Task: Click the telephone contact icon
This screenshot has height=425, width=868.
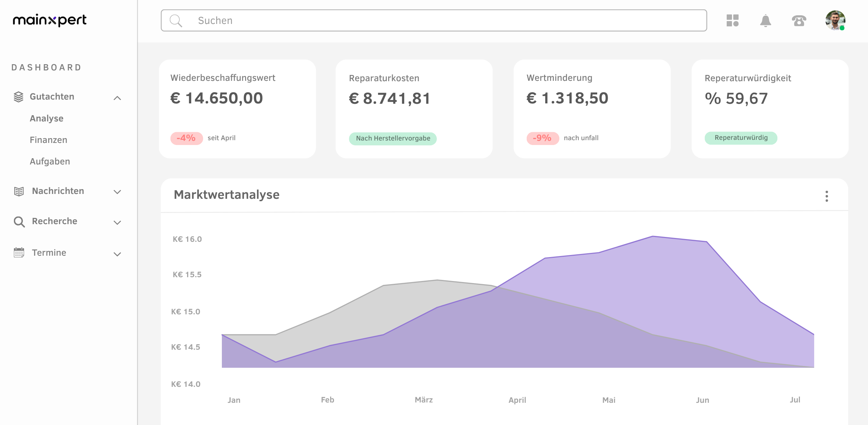Action: coord(799,21)
